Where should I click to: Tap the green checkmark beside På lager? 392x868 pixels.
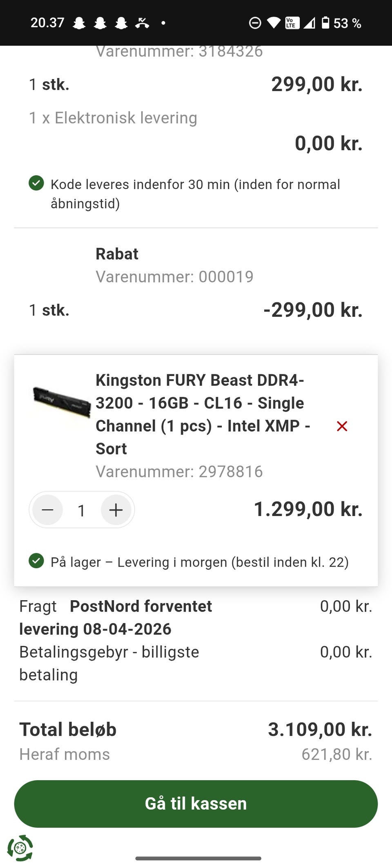[36, 561]
